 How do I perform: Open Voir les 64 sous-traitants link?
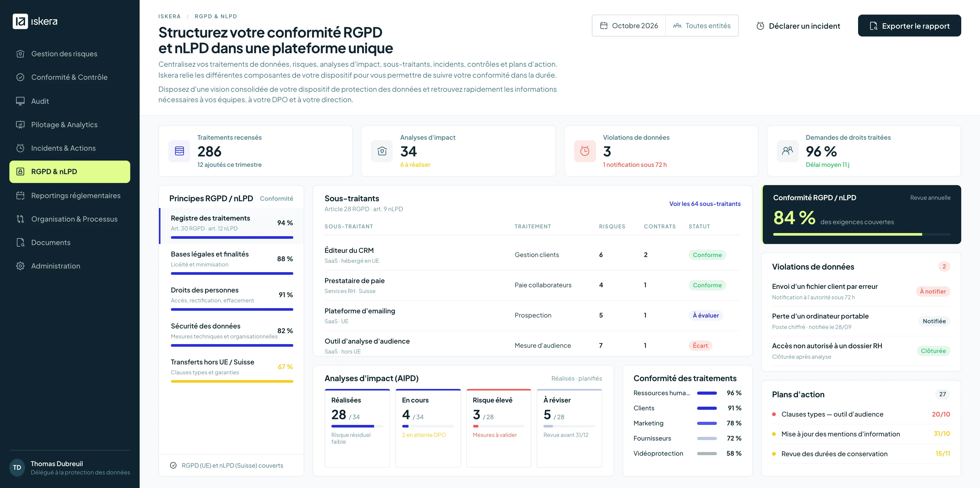pyautogui.click(x=705, y=204)
